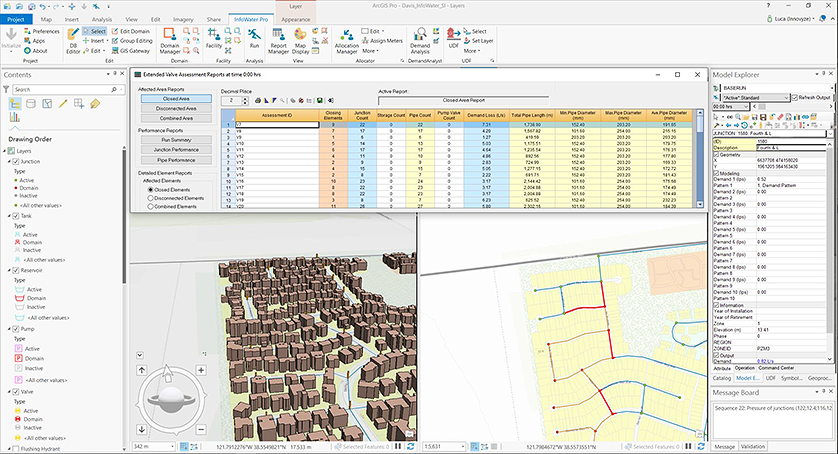Switch to the Validation tab in Message Board

752,447
